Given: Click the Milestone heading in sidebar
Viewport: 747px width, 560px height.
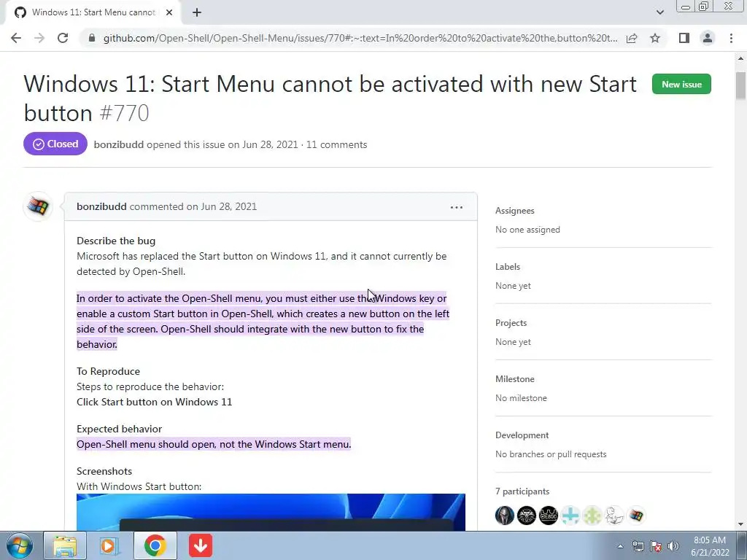Looking at the screenshot, I should (x=514, y=379).
